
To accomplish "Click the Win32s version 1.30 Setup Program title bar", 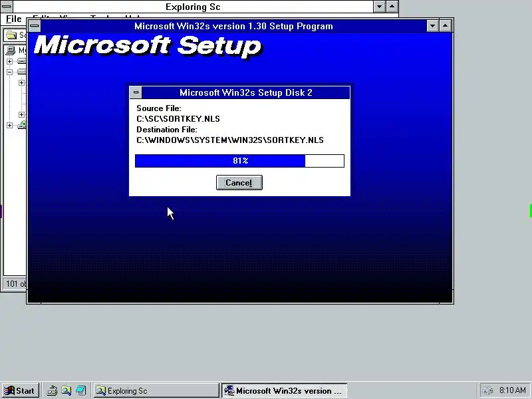I will pos(233,26).
